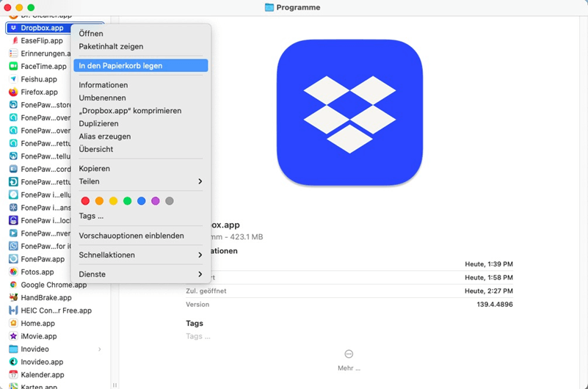Choose „Dropbox.app“ komprimieren
The width and height of the screenshot is (588, 389).
point(141,111)
